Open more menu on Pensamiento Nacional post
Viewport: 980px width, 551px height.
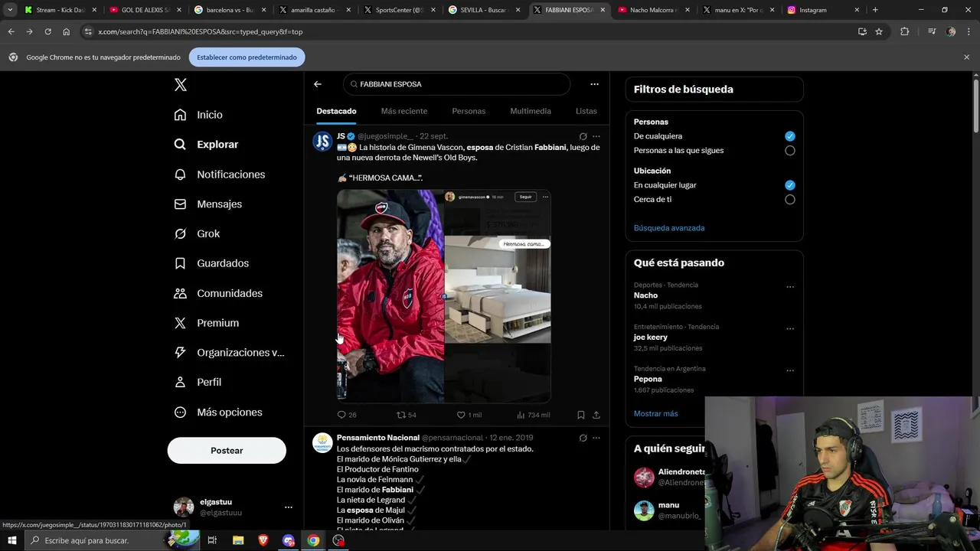(596, 438)
